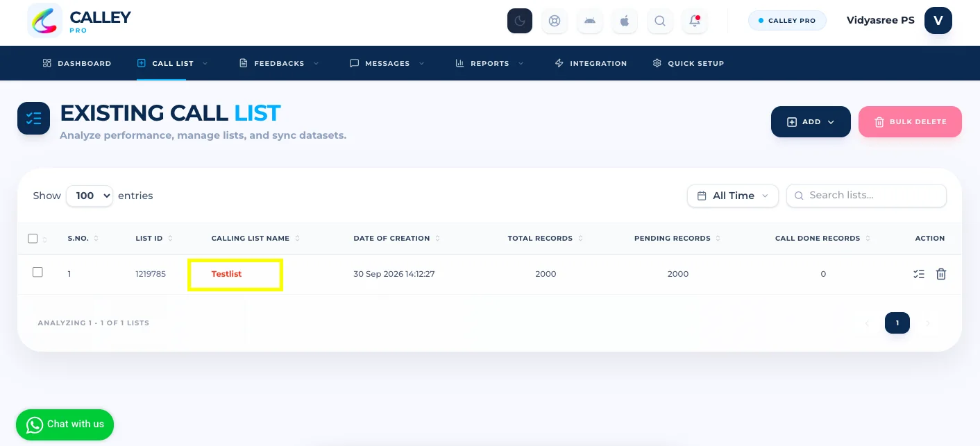Open the support lifebuoy icon
Viewport: 980px width, 446px height.
click(555, 21)
